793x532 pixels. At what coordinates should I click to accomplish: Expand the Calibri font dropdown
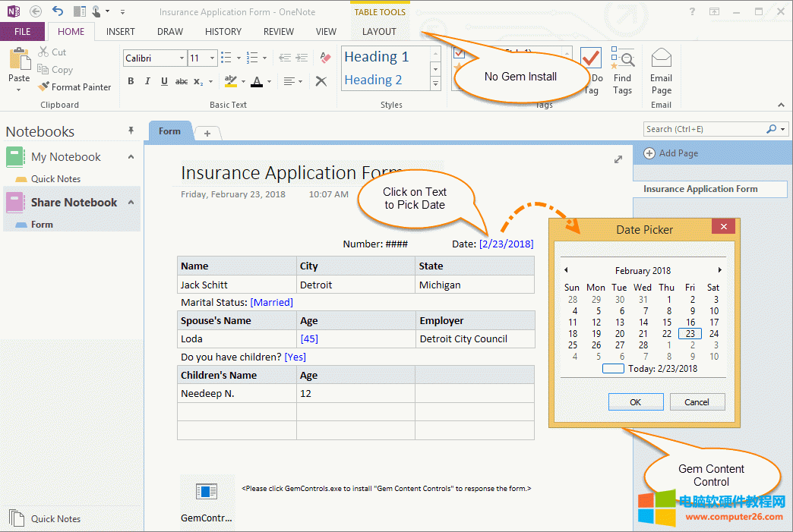pyautogui.click(x=182, y=58)
